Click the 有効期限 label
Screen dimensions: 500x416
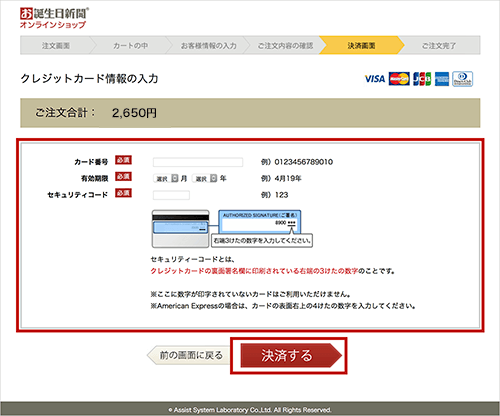click(x=95, y=178)
